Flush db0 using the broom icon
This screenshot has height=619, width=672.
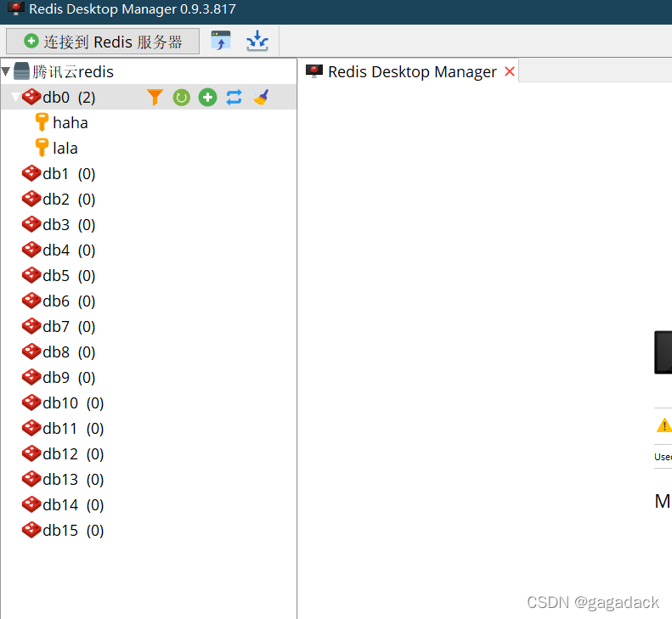pos(261,98)
